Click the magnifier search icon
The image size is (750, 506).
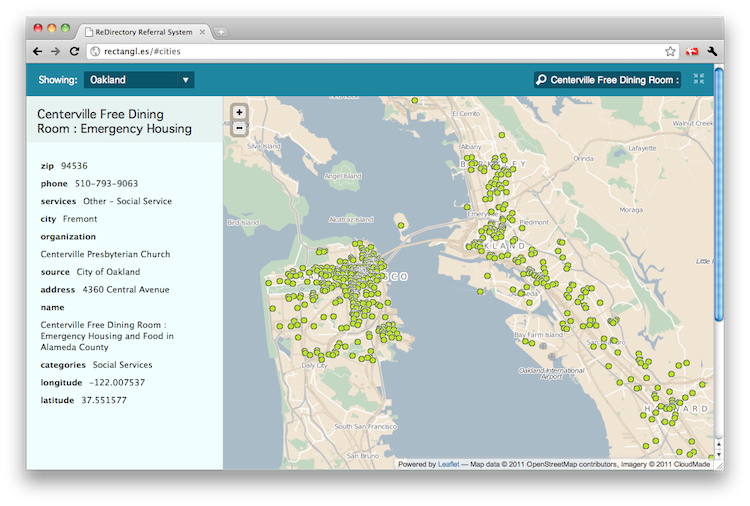tap(541, 79)
